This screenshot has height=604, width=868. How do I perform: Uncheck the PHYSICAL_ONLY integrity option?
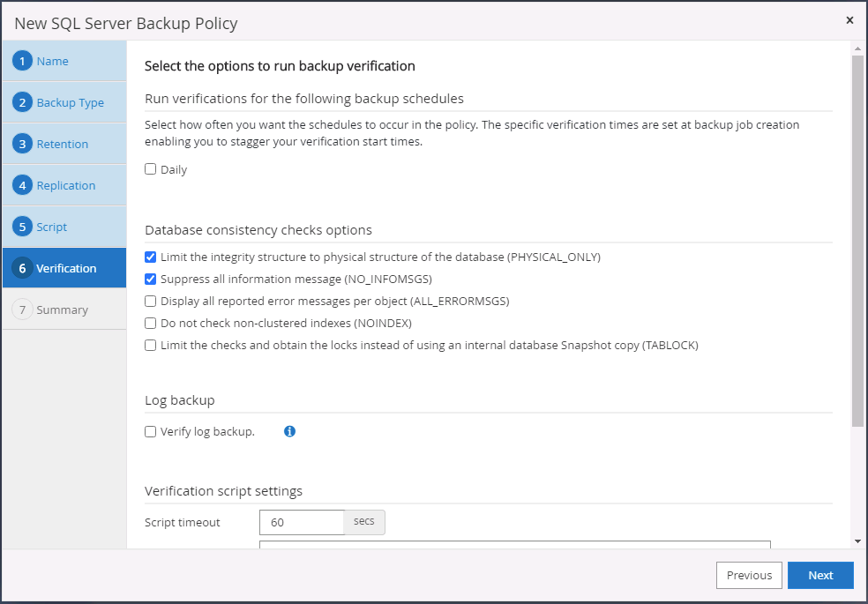click(151, 257)
